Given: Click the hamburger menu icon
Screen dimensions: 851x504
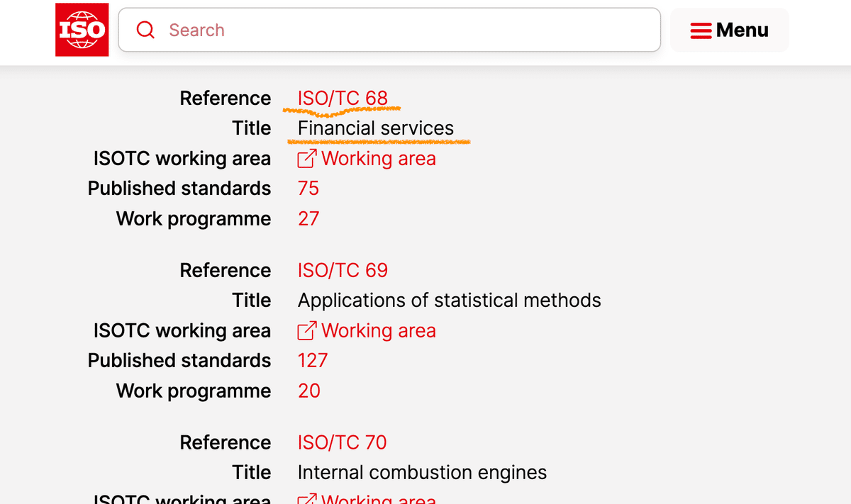Looking at the screenshot, I should tap(701, 30).
